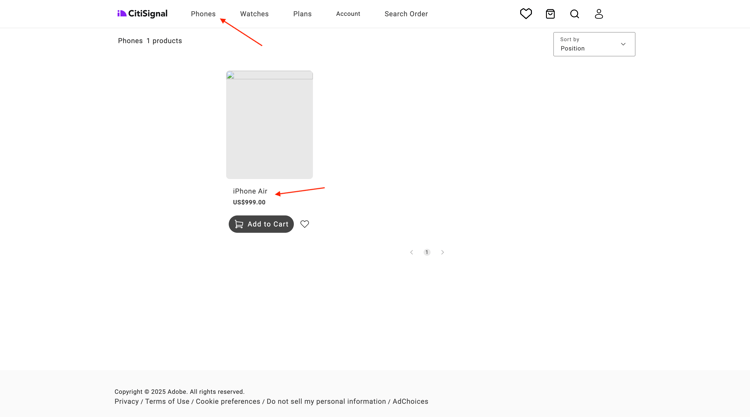
Task: Open the Account menu item
Action: (348, 14)
